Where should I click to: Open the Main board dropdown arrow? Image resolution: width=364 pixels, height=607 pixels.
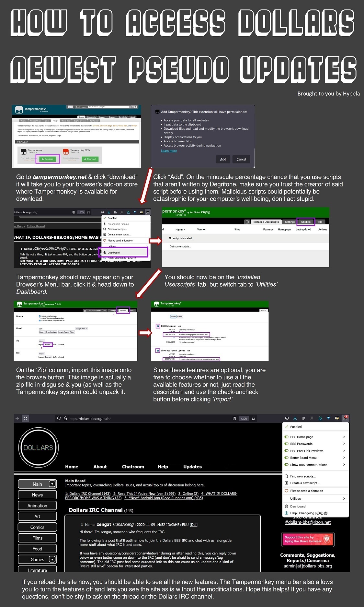click(x=52, y=484)
